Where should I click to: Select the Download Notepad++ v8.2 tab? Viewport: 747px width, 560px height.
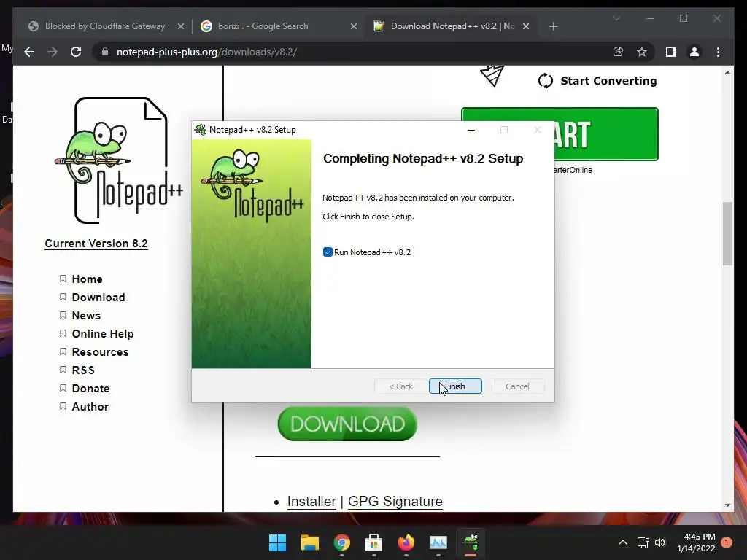(450, 26)
